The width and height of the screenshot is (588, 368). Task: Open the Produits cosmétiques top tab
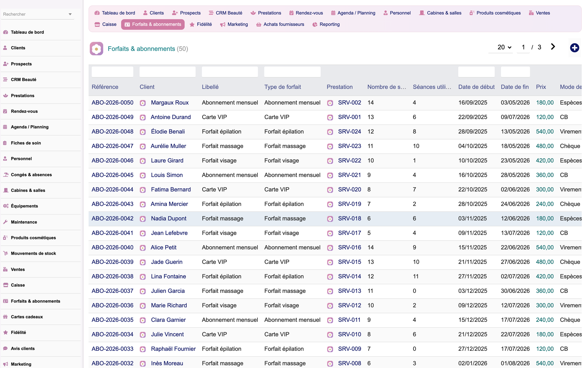(x=495, y=13)
